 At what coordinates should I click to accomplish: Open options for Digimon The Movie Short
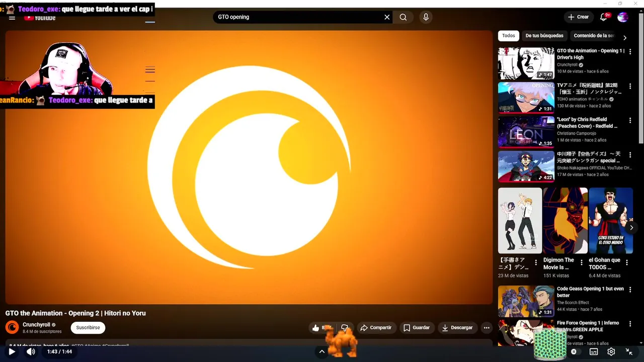(582, 262)
